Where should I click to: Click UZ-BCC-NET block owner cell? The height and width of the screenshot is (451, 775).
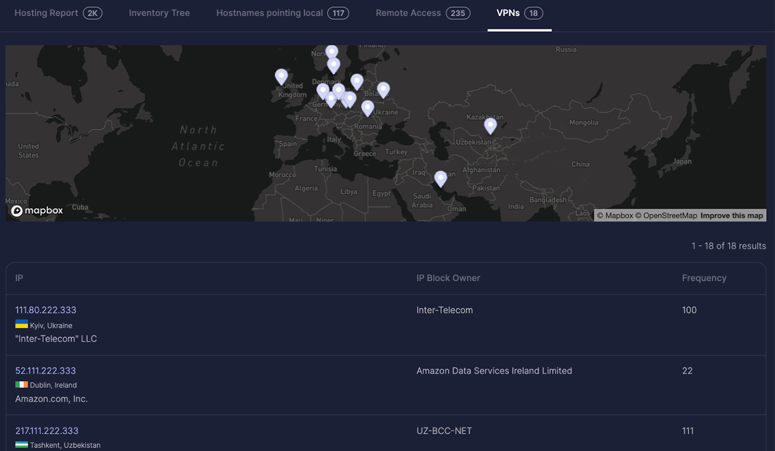point(444,431)
